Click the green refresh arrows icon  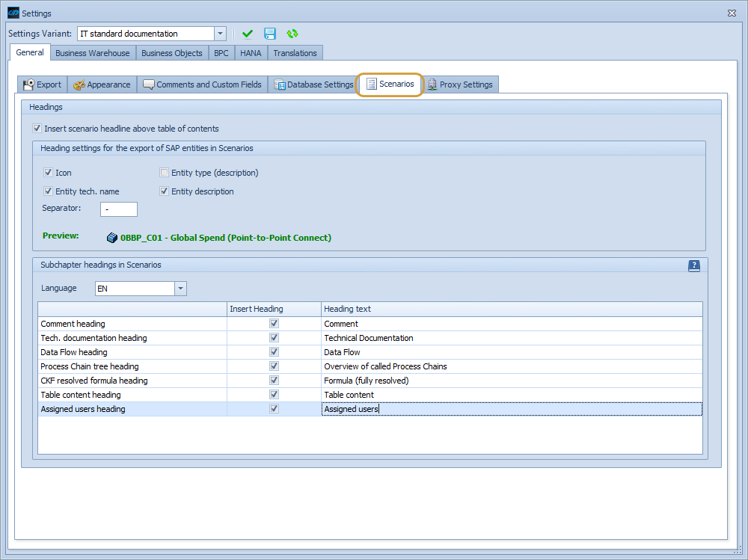pyautogui.click(x=292, y=34)
